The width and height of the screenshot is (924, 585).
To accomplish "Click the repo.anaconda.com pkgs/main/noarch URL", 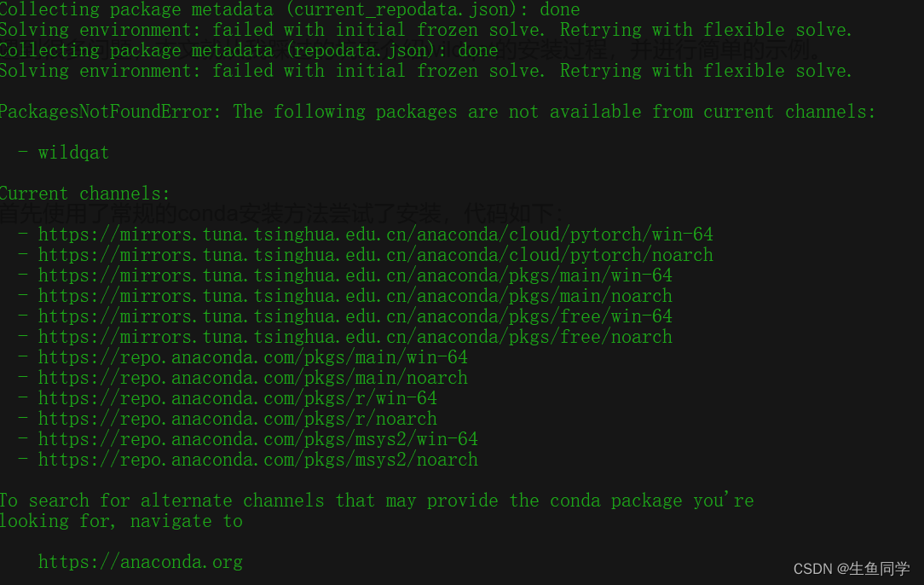I will click(x=253, y=378).
